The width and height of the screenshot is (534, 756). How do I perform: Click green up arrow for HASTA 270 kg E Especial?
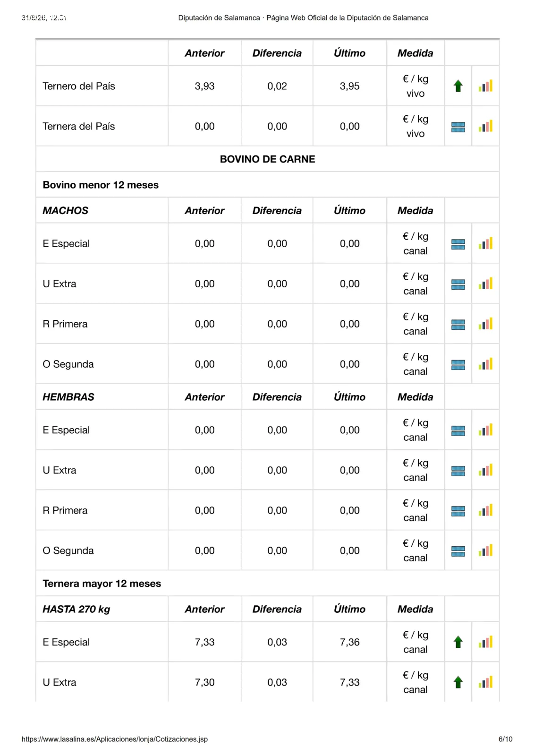[458, 642]
